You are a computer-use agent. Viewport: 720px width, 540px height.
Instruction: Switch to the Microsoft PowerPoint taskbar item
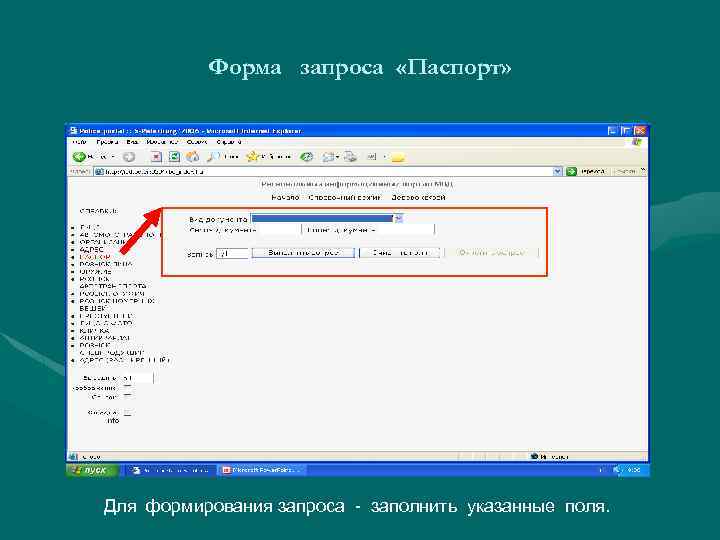coord(262,470)
